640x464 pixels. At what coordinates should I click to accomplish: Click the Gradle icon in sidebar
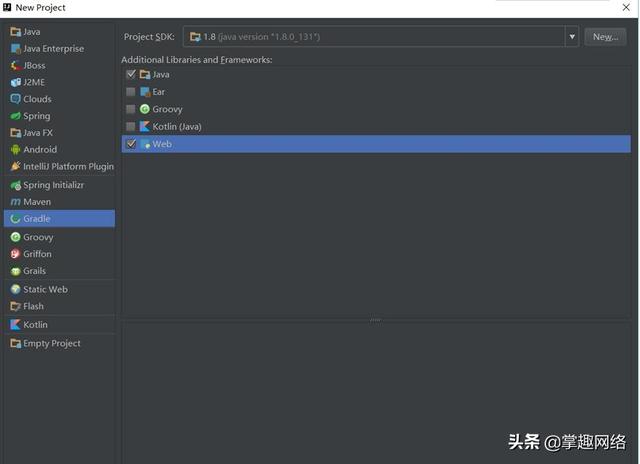click(x=16, y=218)
